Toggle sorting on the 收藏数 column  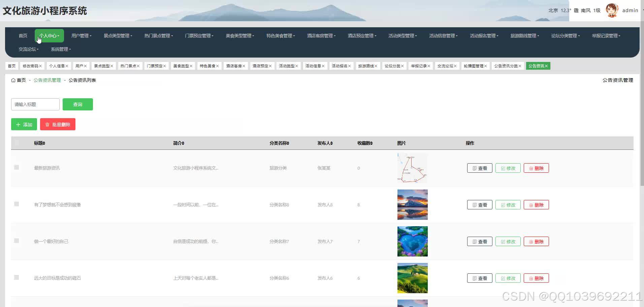(x=364, y=143)
